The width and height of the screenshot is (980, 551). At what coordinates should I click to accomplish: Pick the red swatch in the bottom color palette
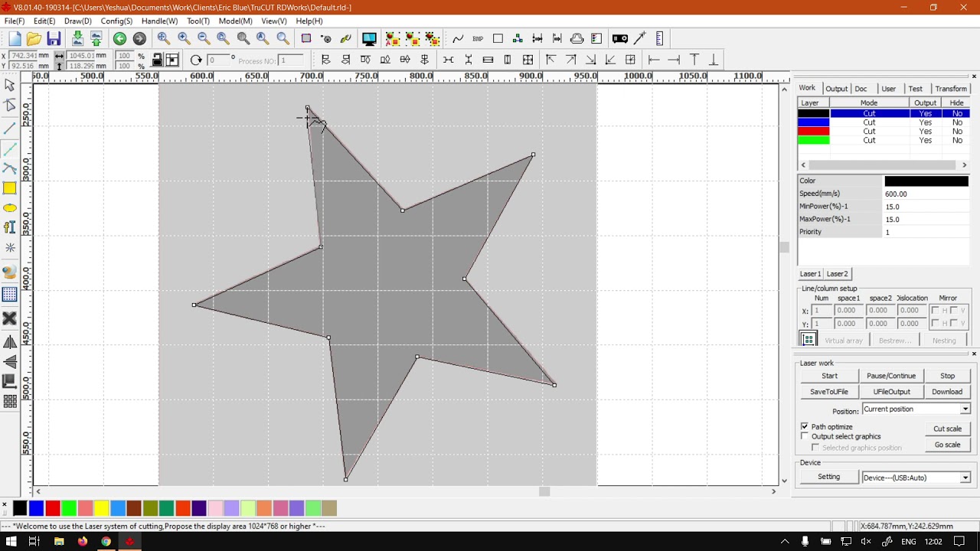click(x=53, y=508)
